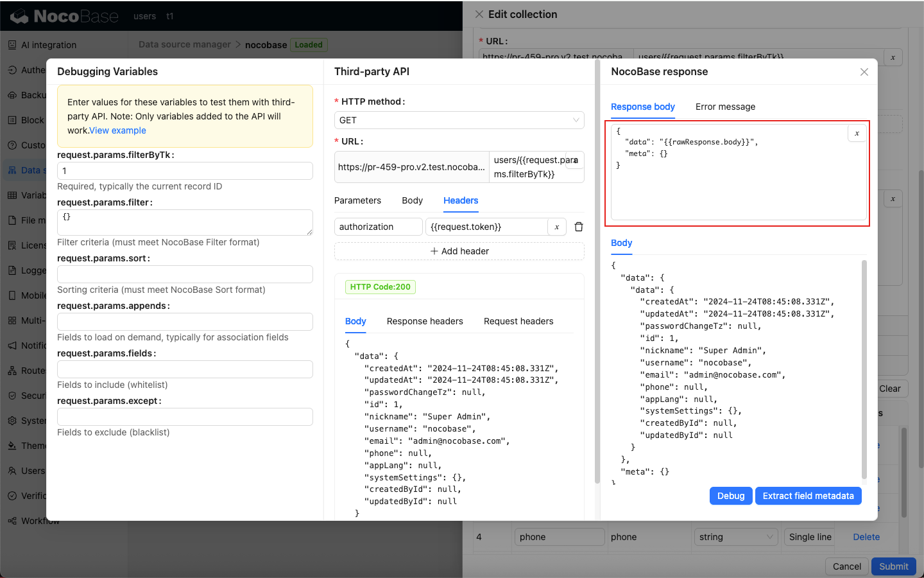924x578 pixels.
Task: Click variable icon in Response body editor
Action: pos(857,134)
